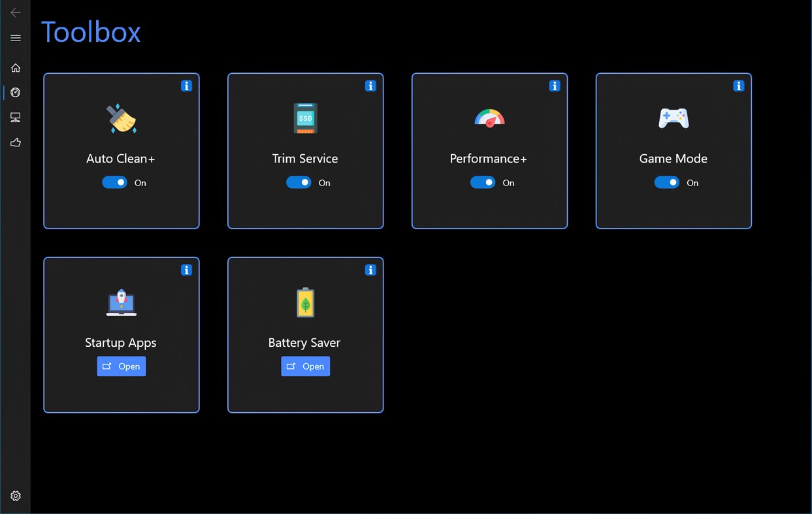Select the Home icon in the sidebar

point(15,67)
